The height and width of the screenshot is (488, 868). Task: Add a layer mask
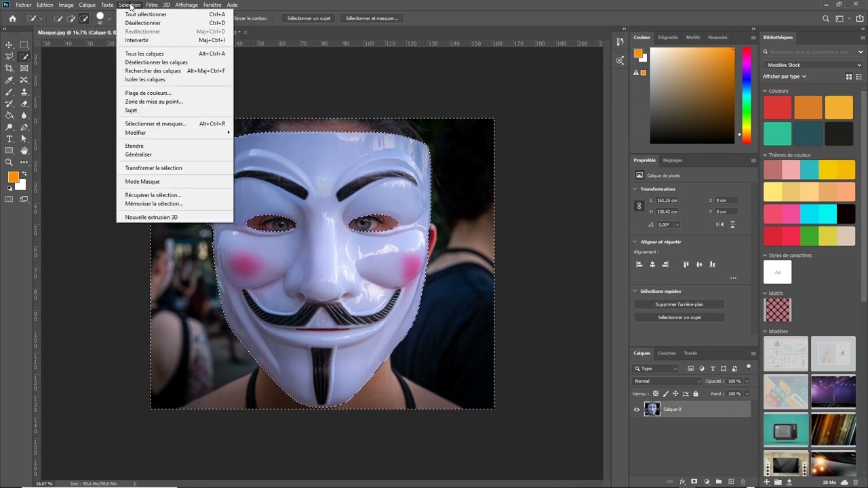[x=694, y=482]
